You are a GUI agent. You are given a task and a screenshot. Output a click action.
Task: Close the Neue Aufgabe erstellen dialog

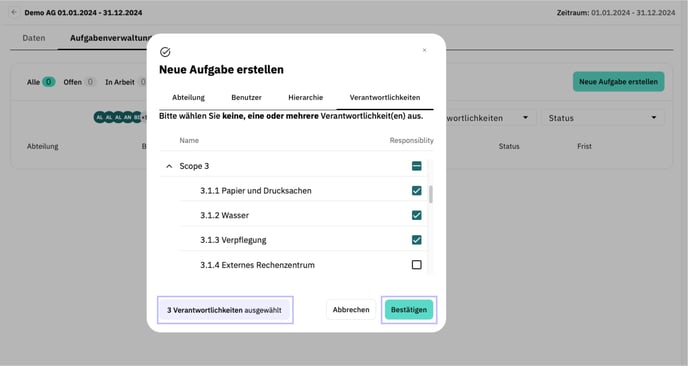point(424,50)
